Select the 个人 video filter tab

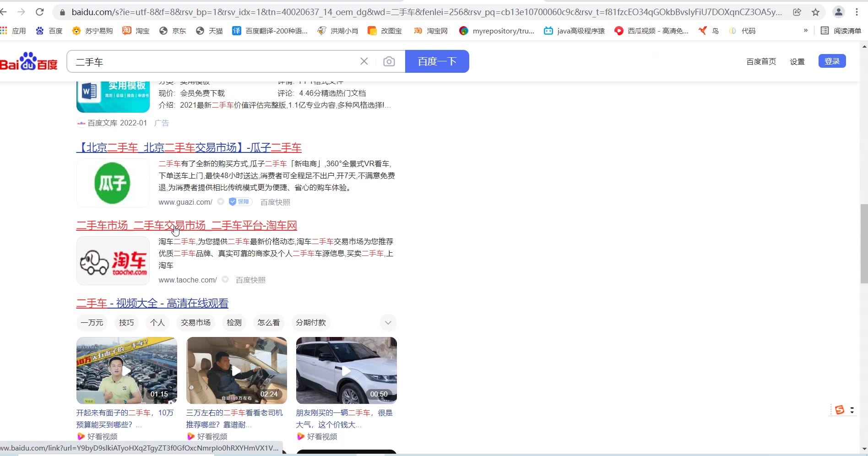[157, 323]
